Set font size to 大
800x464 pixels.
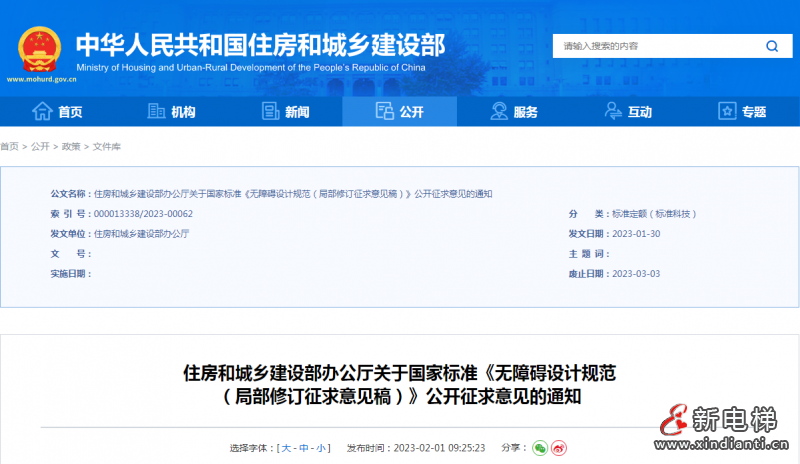click(x=286, y=448)
